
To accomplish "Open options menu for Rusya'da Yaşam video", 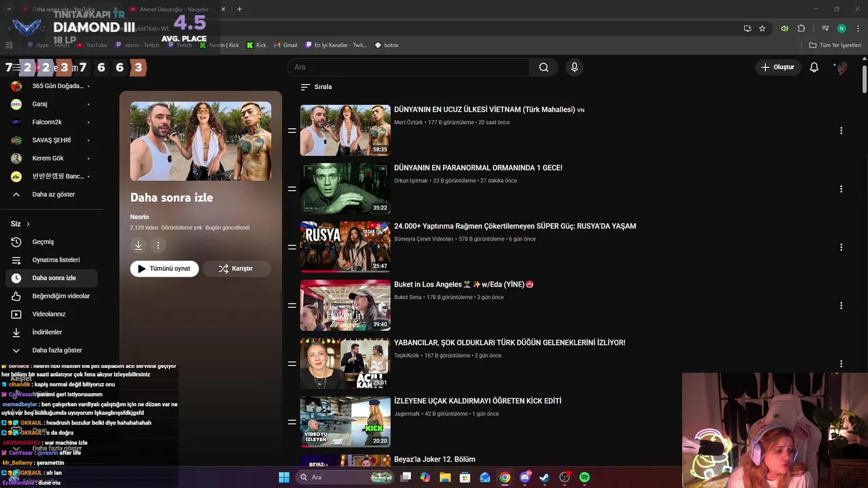I will [841, 247].
